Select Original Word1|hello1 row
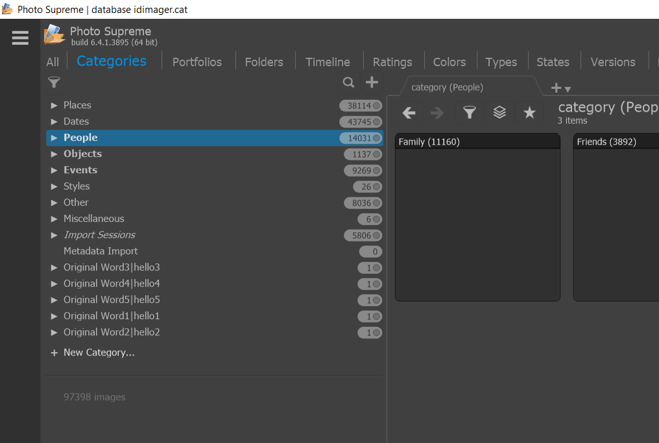Screen dimensions: 659x443 click(x=214, y=316)
